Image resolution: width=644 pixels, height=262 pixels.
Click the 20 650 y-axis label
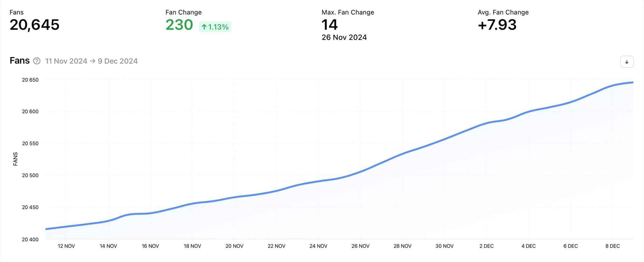click(30, 80)
